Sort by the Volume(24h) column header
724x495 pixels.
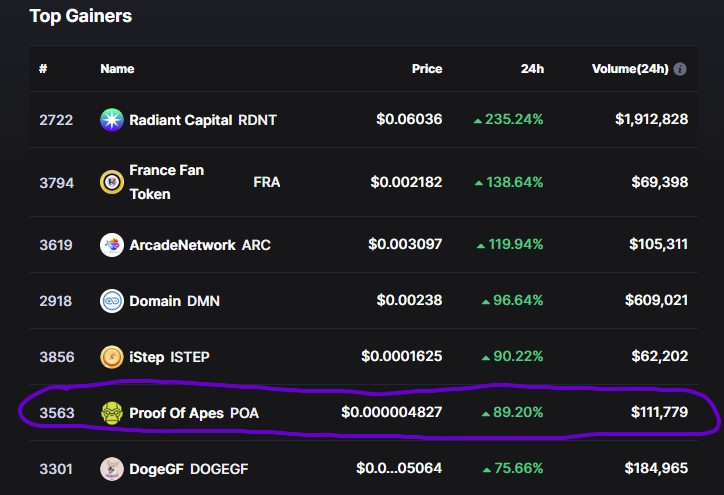tap(630, 69)
